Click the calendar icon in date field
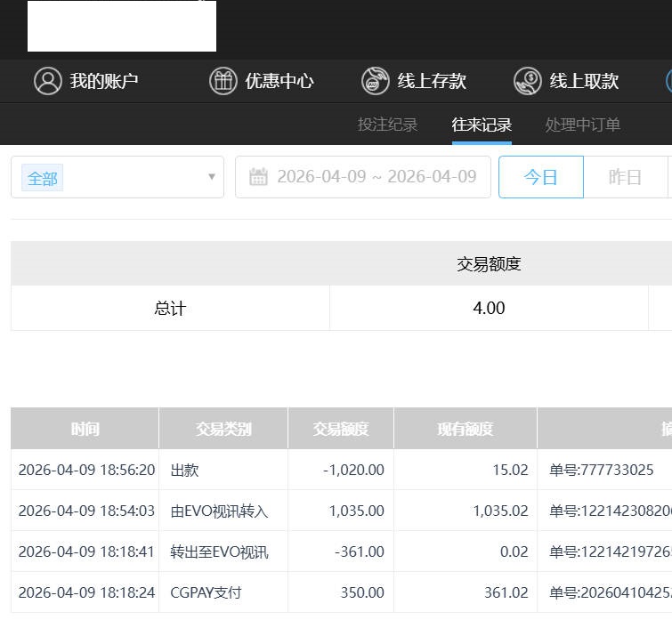The image size is (672, 628). [x=258, y=176]
